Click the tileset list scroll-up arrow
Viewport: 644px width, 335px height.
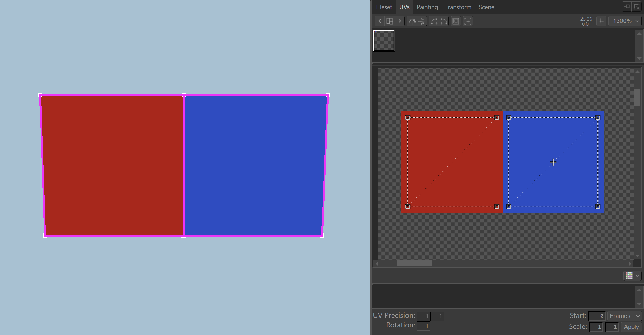point(639,33)
